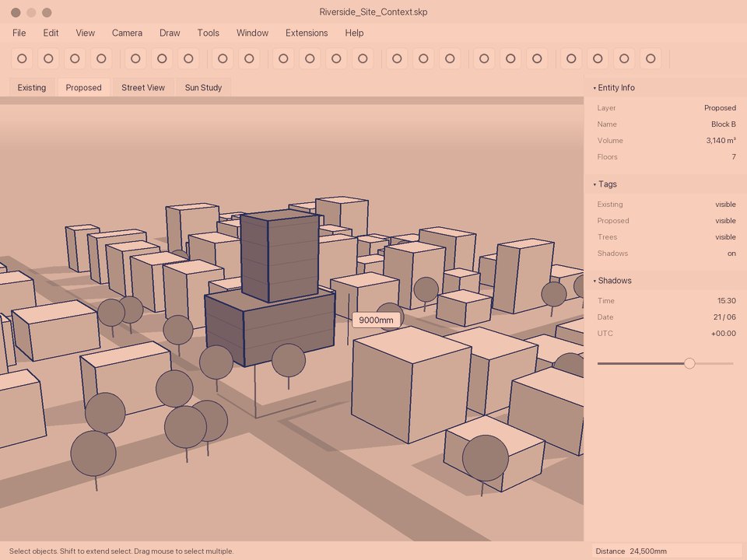Click the Date value 21 / 06
The width and height of the screenshot is (747, 560).
click(x=724, y=317)
